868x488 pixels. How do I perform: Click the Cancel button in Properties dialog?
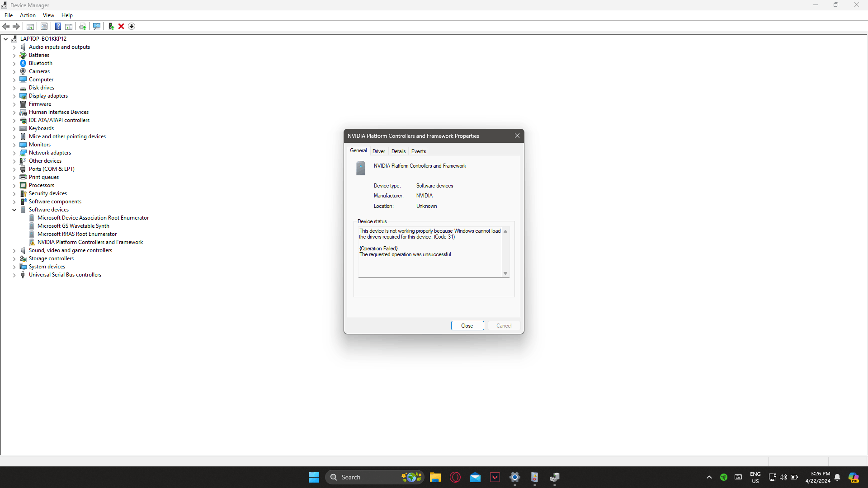(504, 326)
